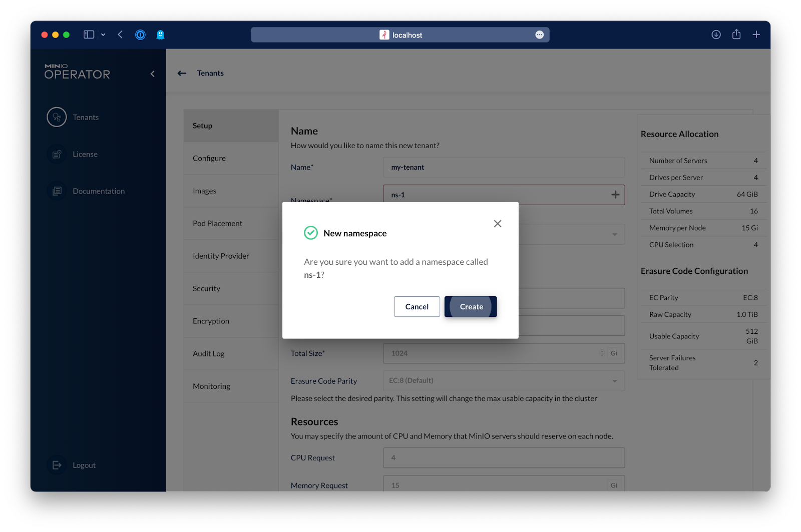801x532 pixels.
Task: Close the New namespace dialog
Action: pyautogui.click(x=497, y=224)
